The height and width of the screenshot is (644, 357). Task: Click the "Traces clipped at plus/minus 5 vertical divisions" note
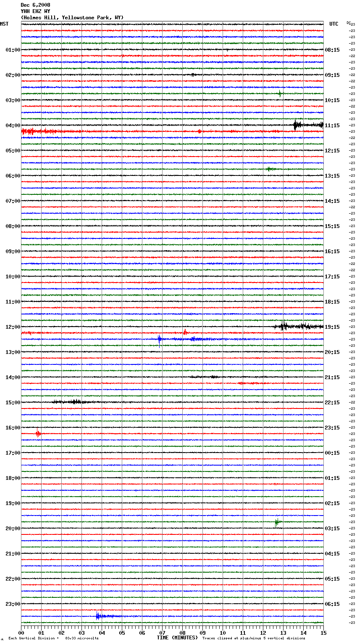tap(254, 639)
